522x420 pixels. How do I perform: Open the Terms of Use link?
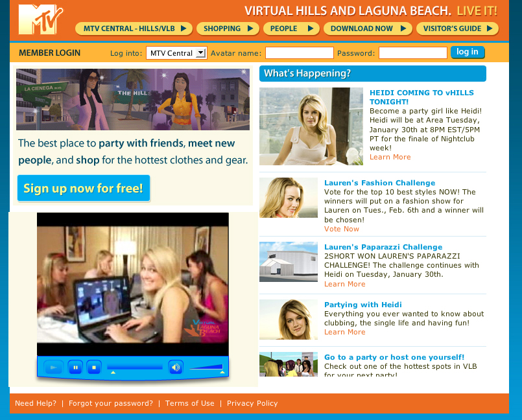(x=190, y=403)
